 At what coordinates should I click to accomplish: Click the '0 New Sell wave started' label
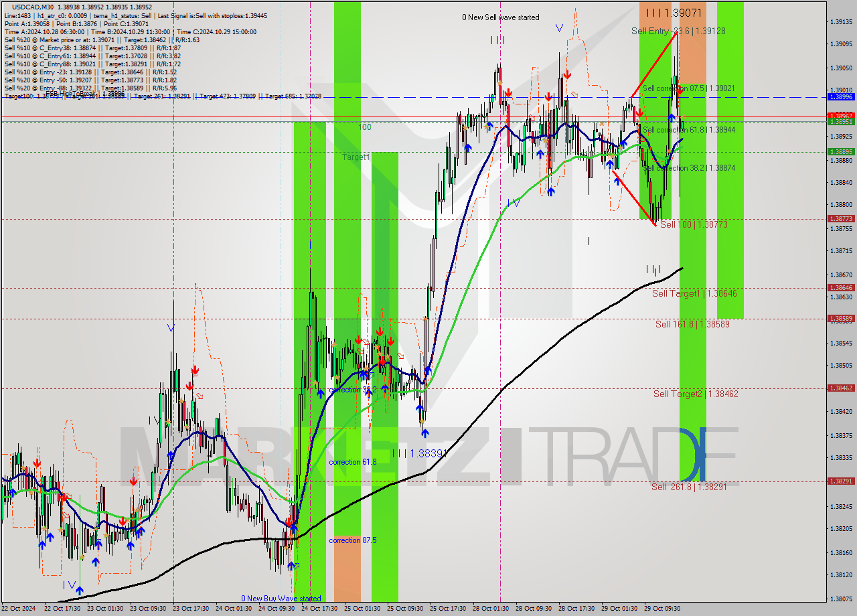[x=500, y=17]
